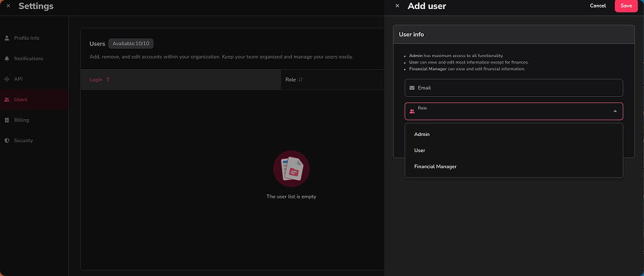Click the people icon in Role field

[x=412, y=112]
